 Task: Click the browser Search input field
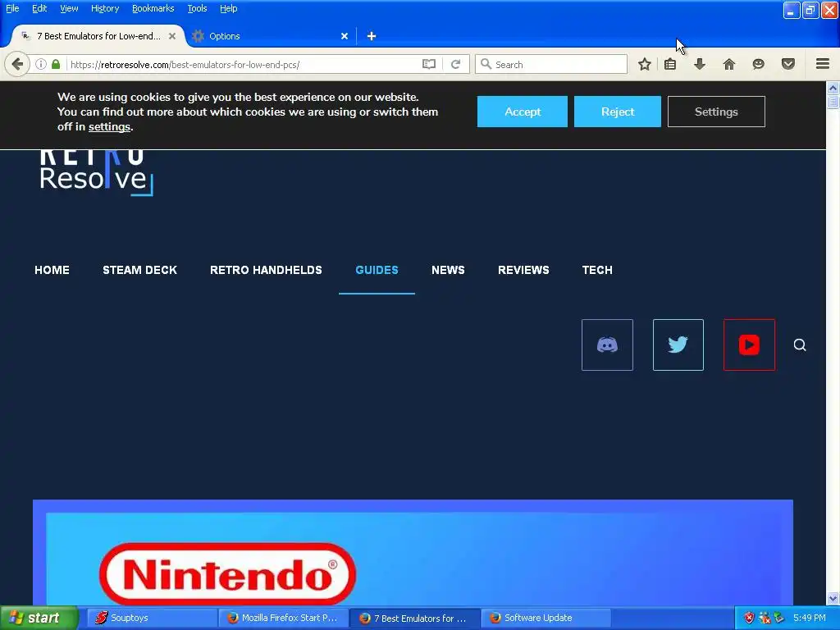551,64
